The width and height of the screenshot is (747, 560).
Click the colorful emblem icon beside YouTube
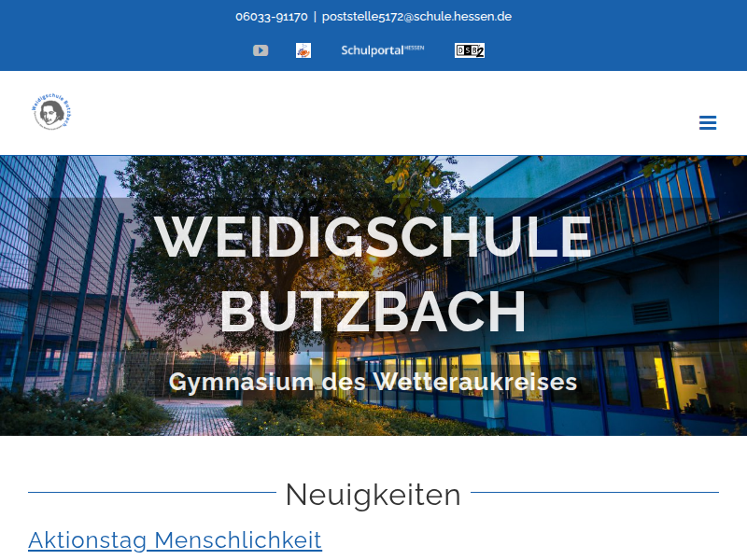click(x=303, y=50)
